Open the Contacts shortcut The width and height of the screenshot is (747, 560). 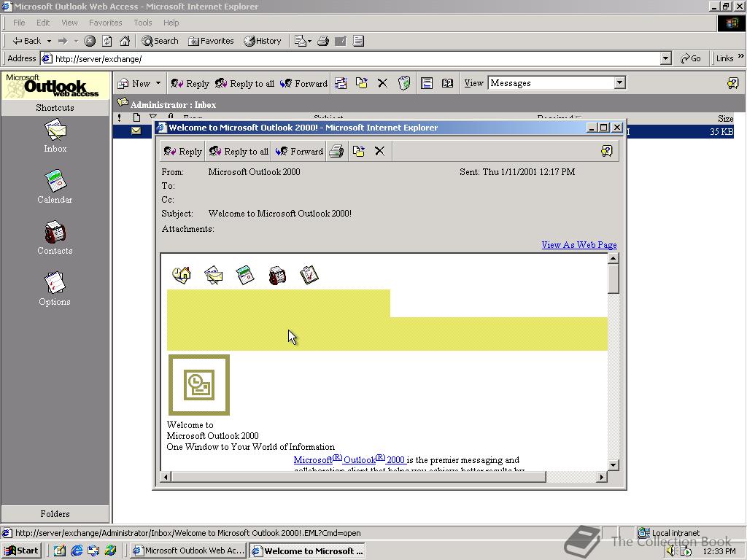click(x=55, y=238)
